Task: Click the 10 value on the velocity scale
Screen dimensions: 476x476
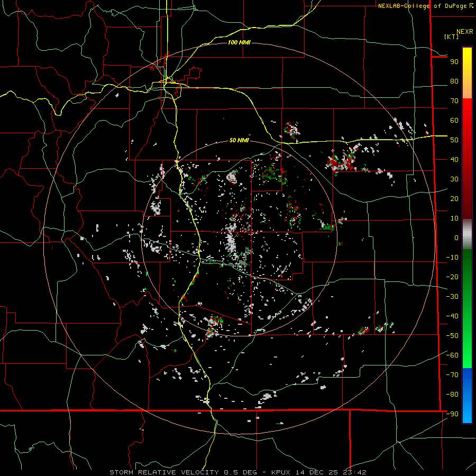Action: (454, 218)
